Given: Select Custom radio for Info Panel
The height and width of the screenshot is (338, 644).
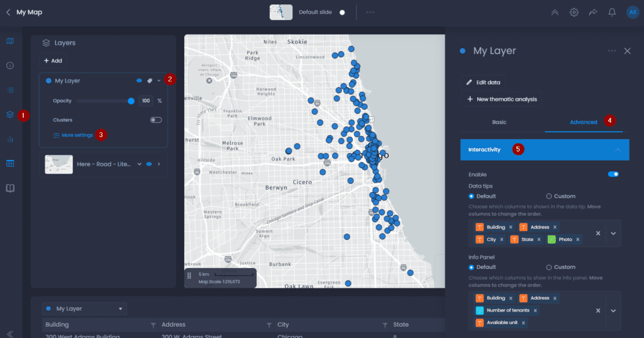Looking at the screenshot, I should point(548,268).
